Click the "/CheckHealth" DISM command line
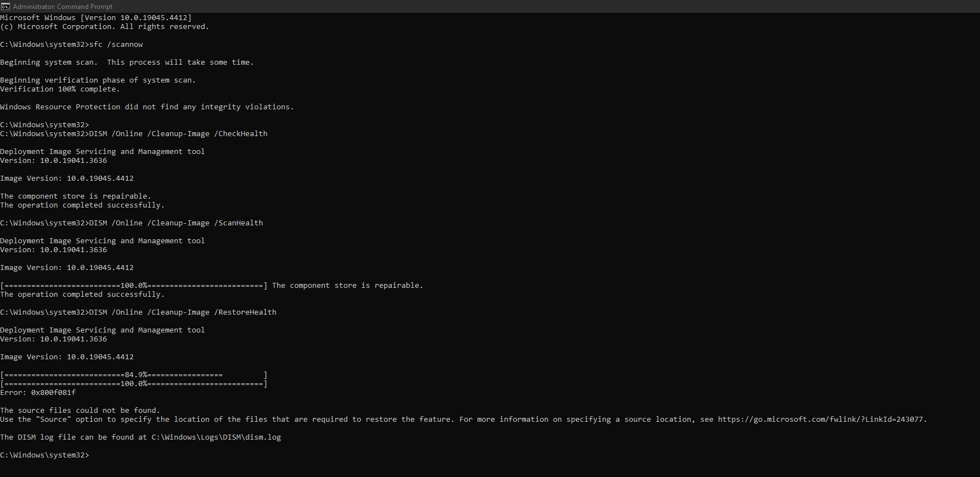This screenshot has width=980, height=477. point(134,134)
